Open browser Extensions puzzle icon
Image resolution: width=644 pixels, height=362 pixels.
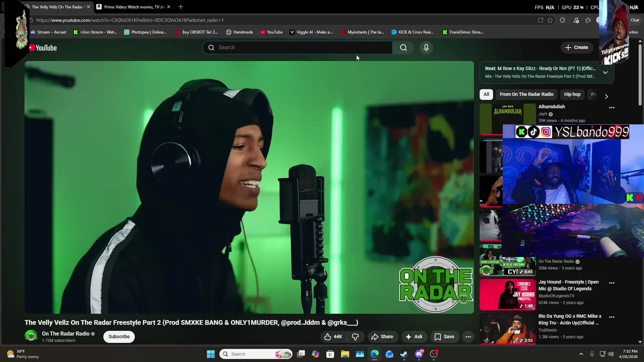coord(562,20)
